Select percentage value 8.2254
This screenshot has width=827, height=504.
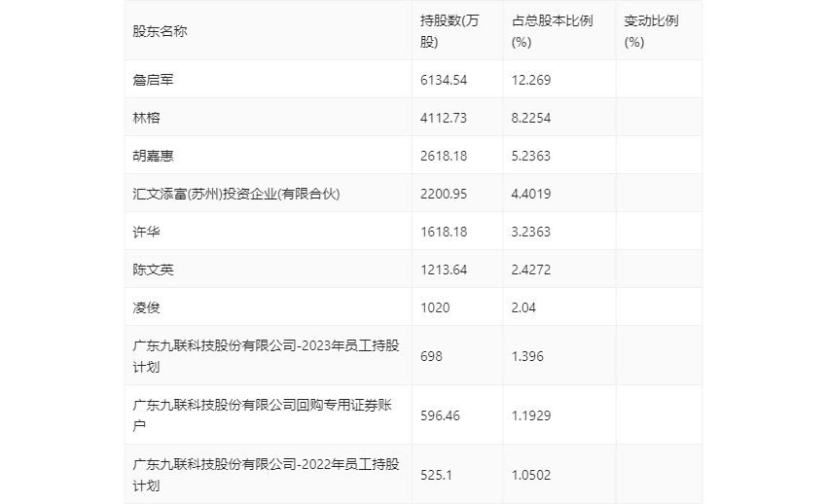coord(531,118)
